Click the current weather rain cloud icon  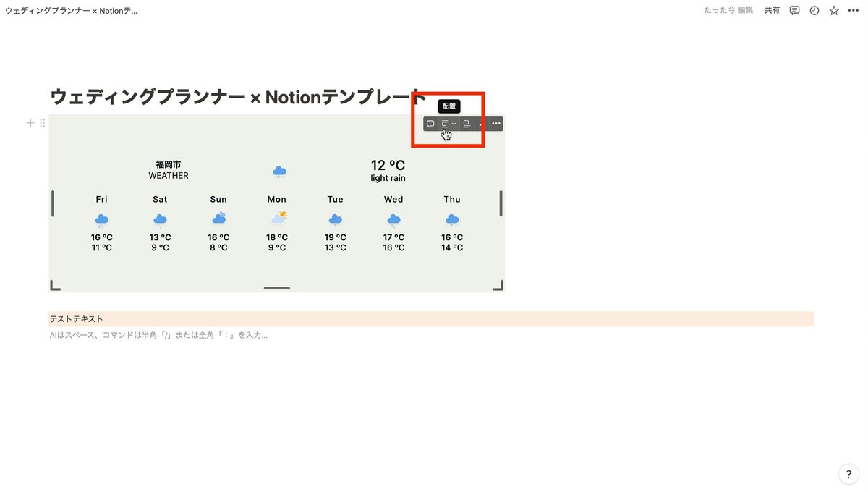(x=279, y=171)
